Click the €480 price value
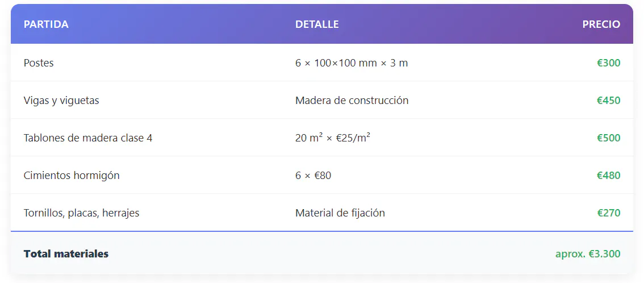This screenshot has height=283, width=644. coord(608,176)
